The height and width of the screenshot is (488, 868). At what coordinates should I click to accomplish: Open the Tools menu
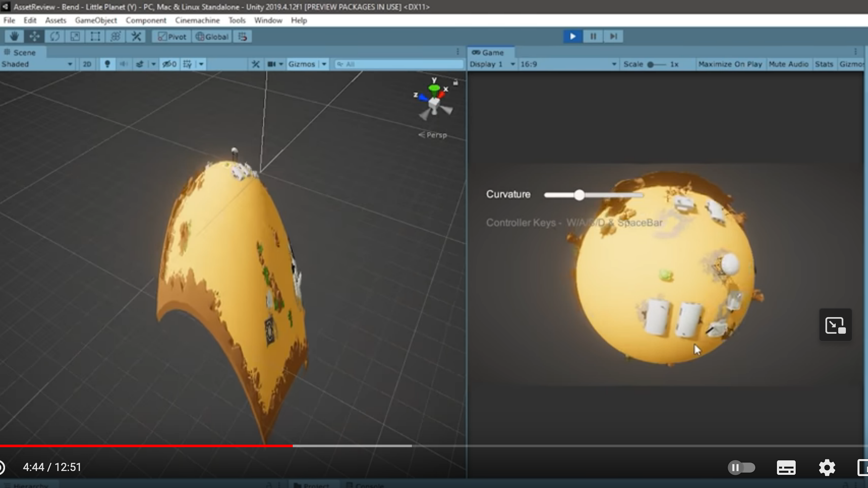tap(237, 20)
